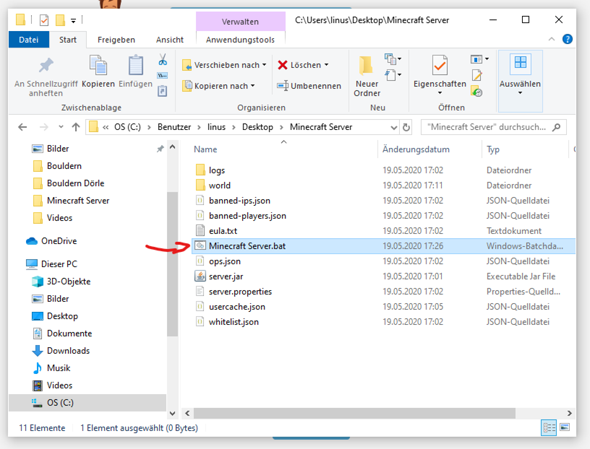This screenshot has width=590, height=449.
Task: Click Desktop in breadcrumb path
Action: (258, 127)
